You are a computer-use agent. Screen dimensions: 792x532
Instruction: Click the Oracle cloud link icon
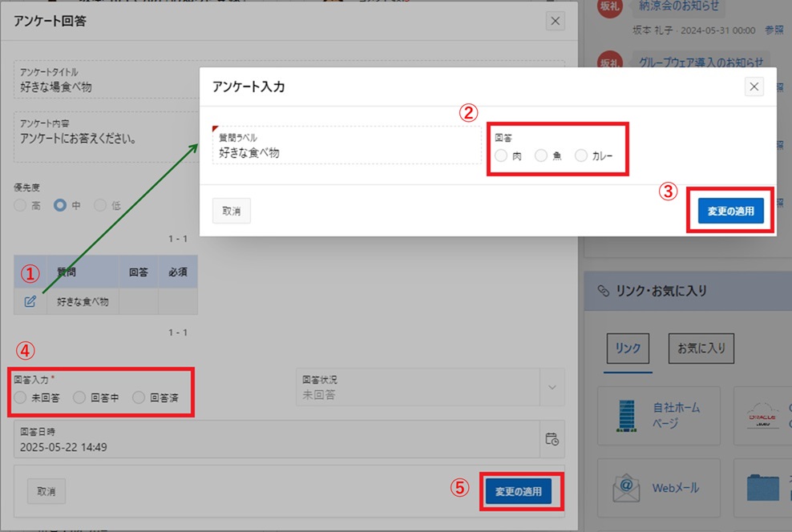(x=762, y=415)
